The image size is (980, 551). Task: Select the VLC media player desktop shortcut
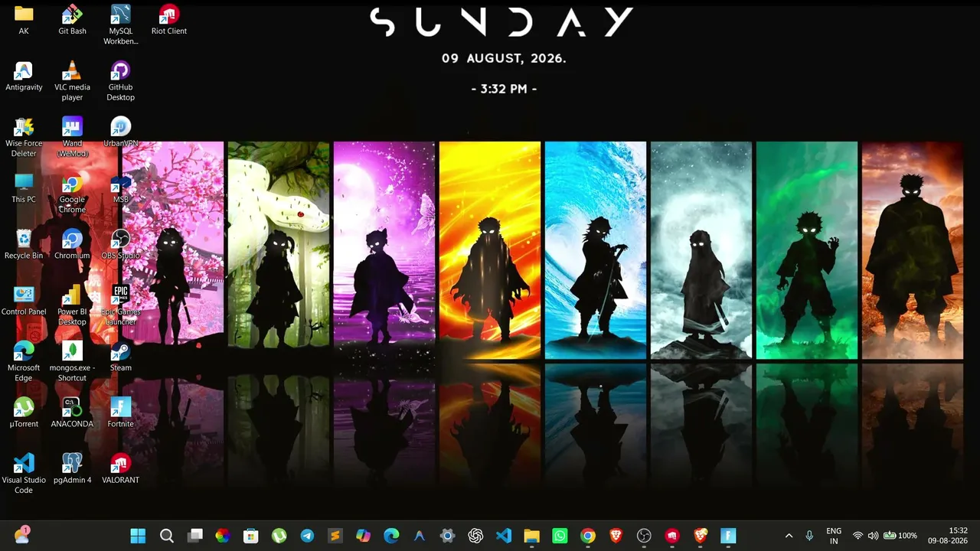[x=72, y=81]
